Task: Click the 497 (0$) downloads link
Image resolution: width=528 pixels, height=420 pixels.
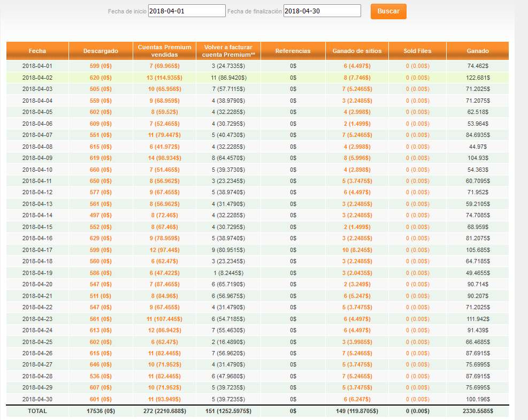Action: click(101, 216)
